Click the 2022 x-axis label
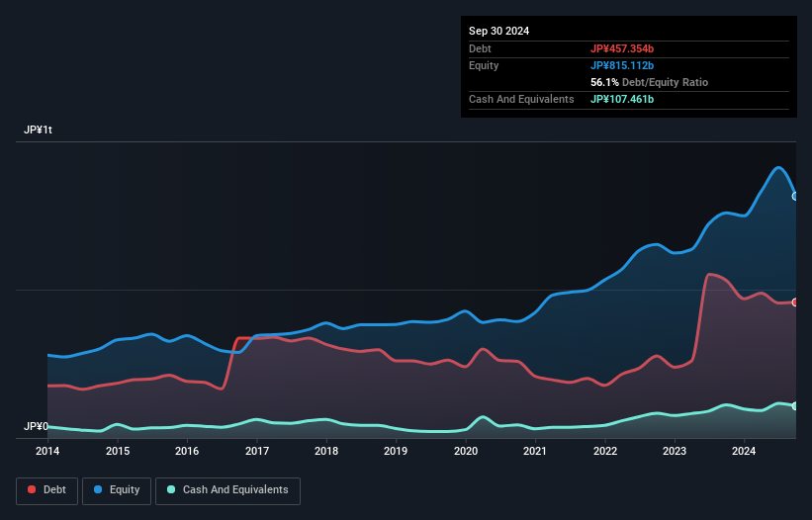The height and width of the screenshot is (520, 812). pos(605,451)
